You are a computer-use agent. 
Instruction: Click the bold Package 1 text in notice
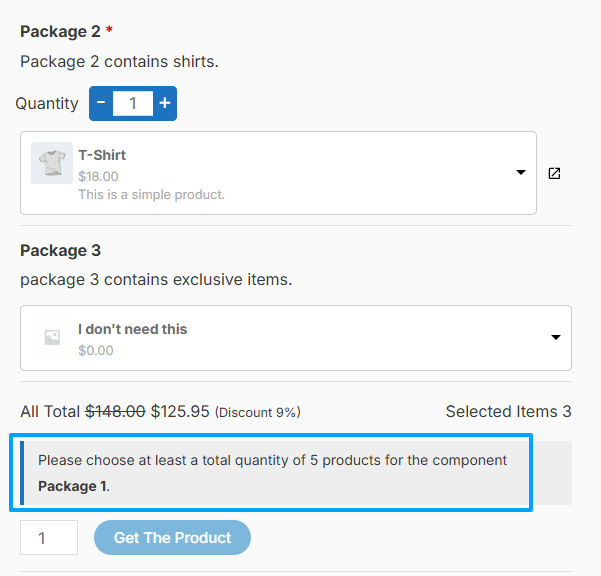[x=72, y=486]
